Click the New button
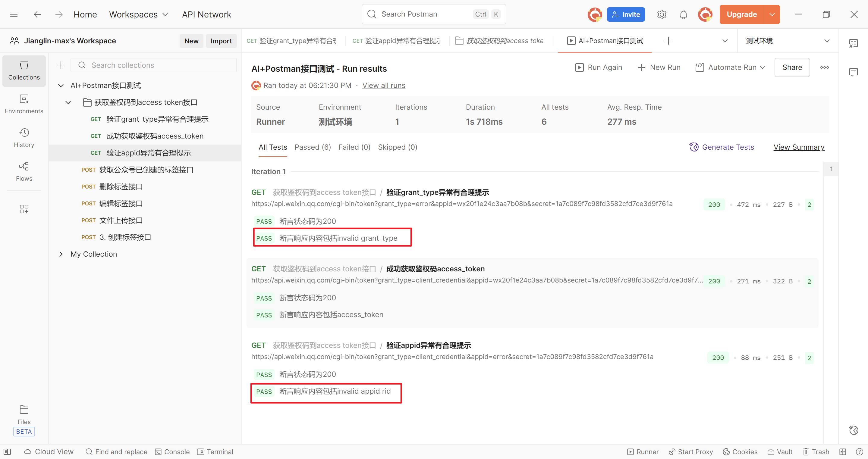Viewport: 868px width, 459px height. pos(191,41)
